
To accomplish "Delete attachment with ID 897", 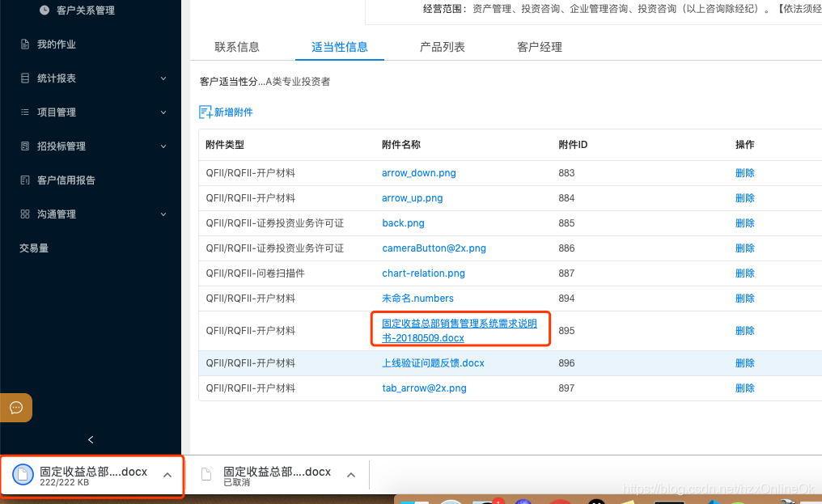I will click(745, 388).
